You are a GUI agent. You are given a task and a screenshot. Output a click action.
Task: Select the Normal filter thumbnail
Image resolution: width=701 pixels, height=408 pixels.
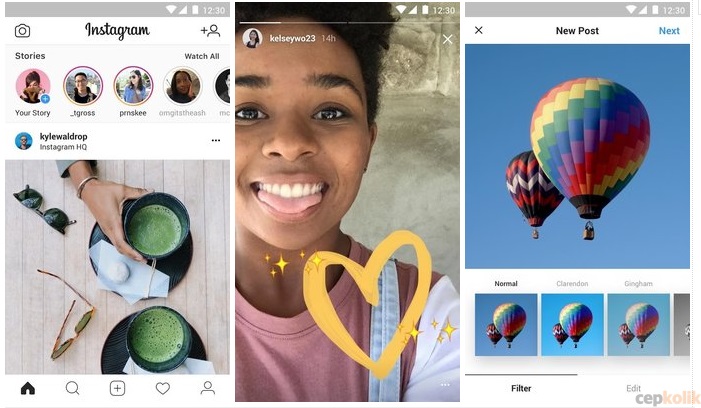(506, 325)
